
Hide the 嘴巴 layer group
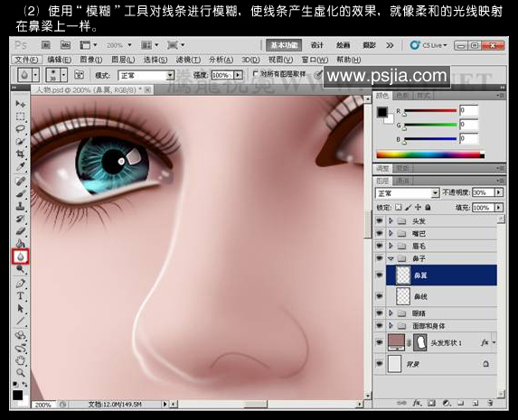tap(380, 233)
